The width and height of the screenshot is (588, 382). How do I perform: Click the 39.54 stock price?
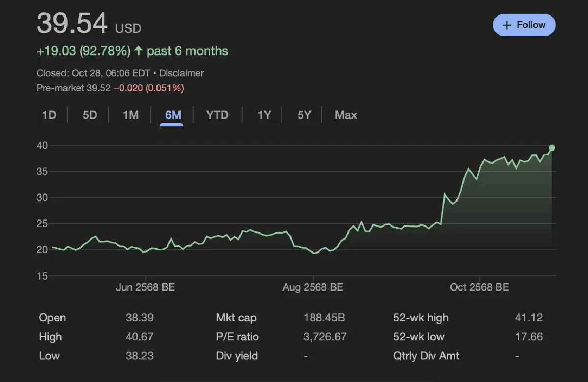tap(72, 24)
